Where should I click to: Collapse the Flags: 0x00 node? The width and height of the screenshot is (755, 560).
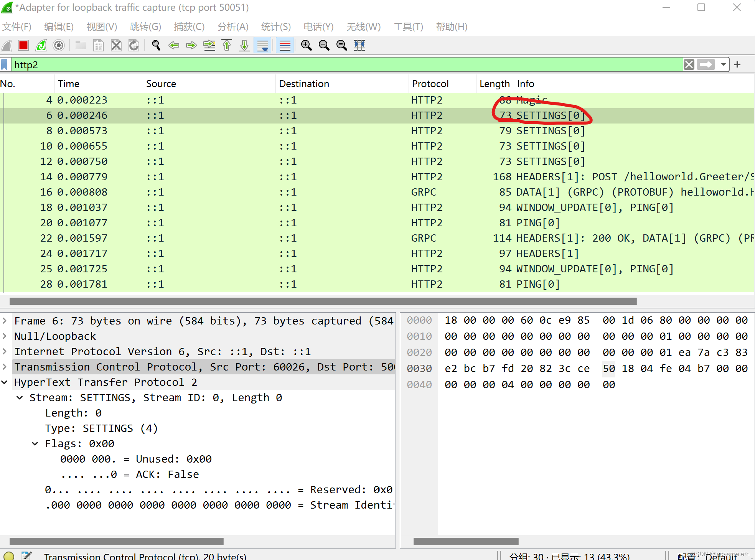35,443
